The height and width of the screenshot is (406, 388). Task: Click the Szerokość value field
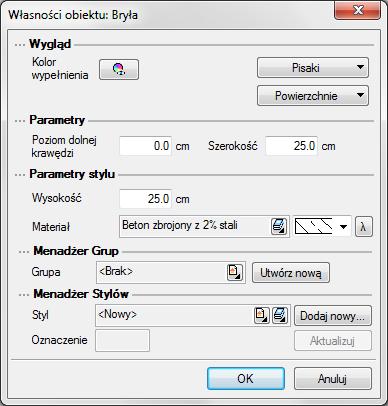291,146
